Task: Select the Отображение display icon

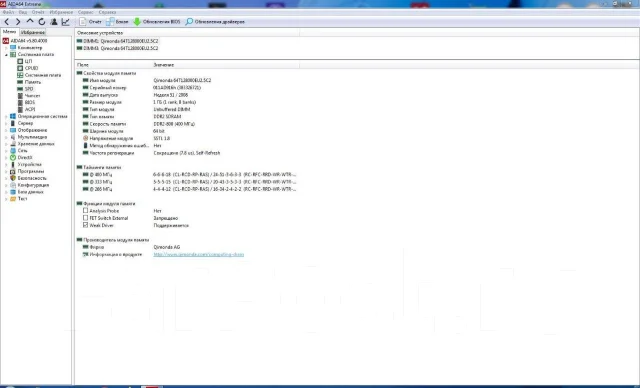Action: click(13, 130)
